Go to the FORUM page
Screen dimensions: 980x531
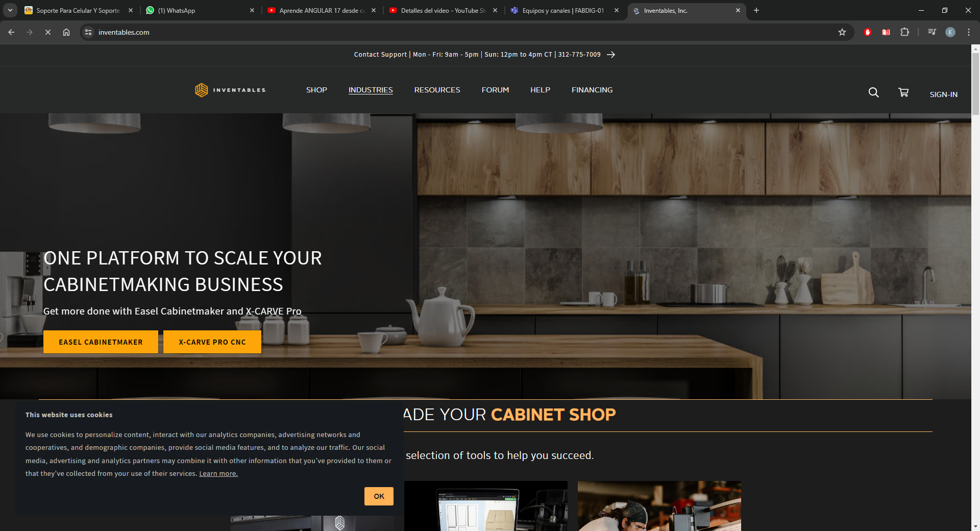point(495,90)
